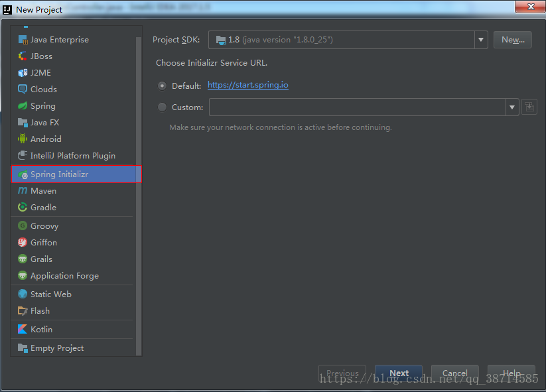
Task: Click the JBoss project type icon
Action: pos(23,56)
